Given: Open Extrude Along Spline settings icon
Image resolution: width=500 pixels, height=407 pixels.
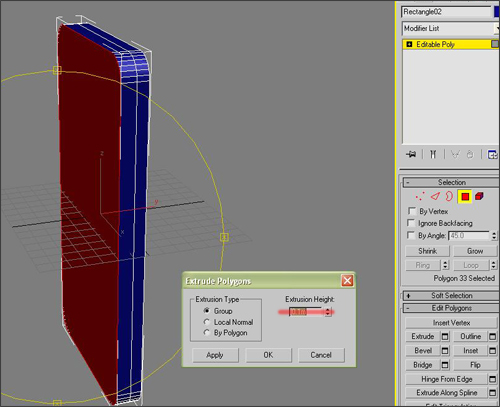Looking at the screenshot, I should [x=493, y=393].
